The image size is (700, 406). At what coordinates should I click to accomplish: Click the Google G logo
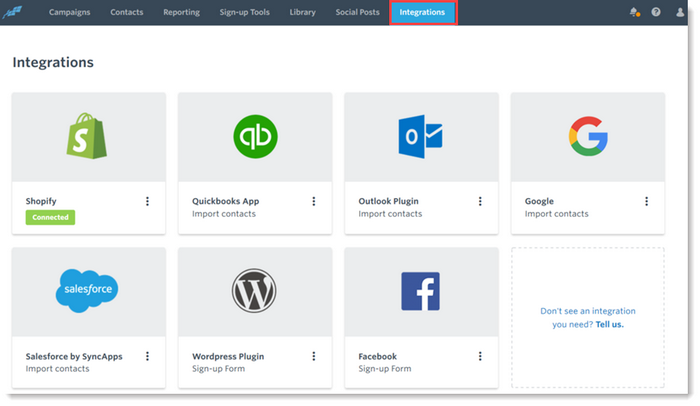(588, 136)
